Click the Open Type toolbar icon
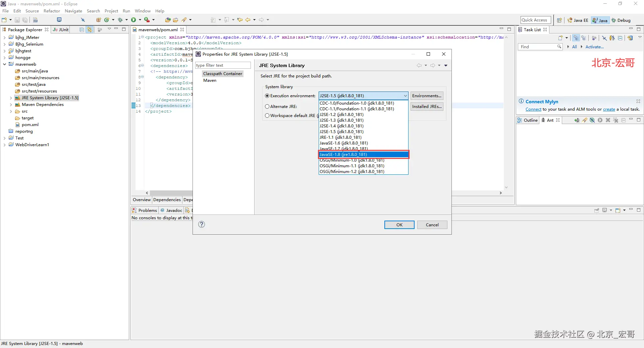This screenshot has height=348, width=644. [168, 20]
